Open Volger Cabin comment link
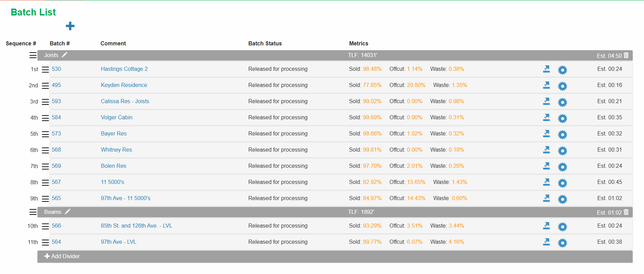The image size is (644, 274). click(x=117, y=117)
